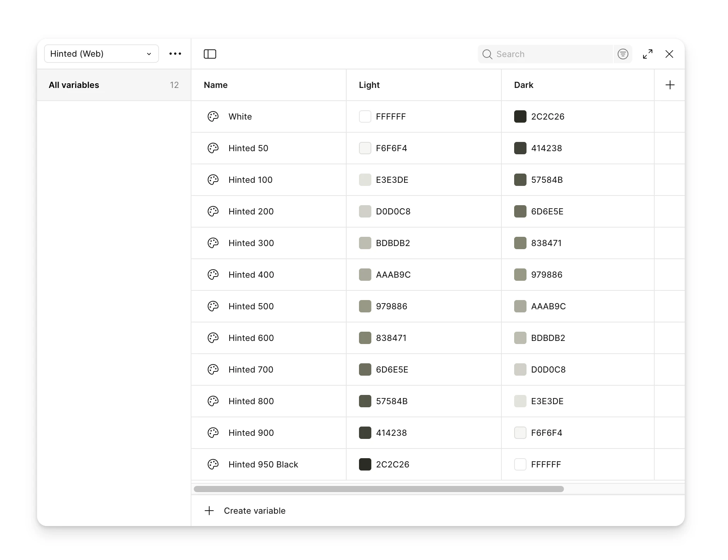Select the Hinted 300 variable name
This screenshot has height=560, width=728.
(x=251, y=243)
